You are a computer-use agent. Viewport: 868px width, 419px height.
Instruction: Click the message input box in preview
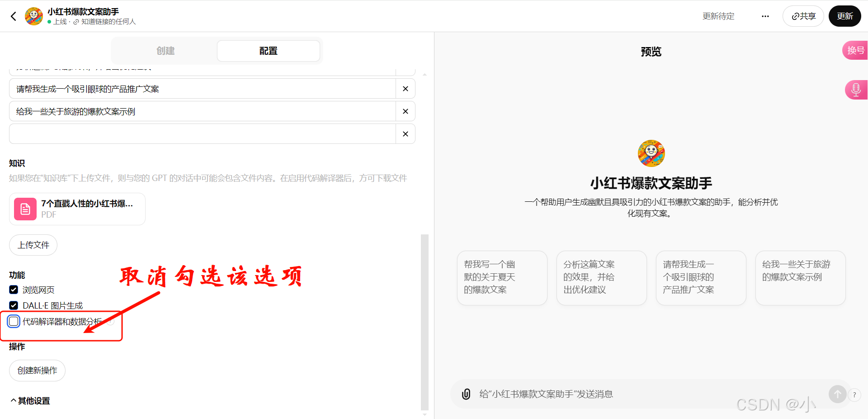(x=651, y=394)
